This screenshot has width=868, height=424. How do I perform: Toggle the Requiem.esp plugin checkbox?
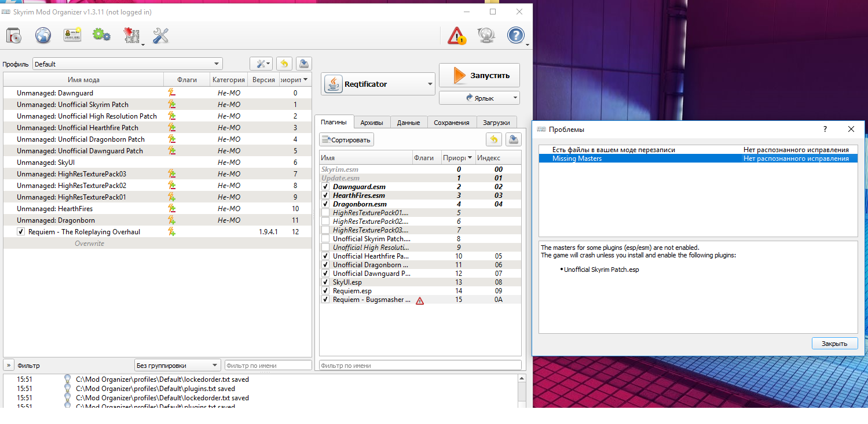click(326, 291)
